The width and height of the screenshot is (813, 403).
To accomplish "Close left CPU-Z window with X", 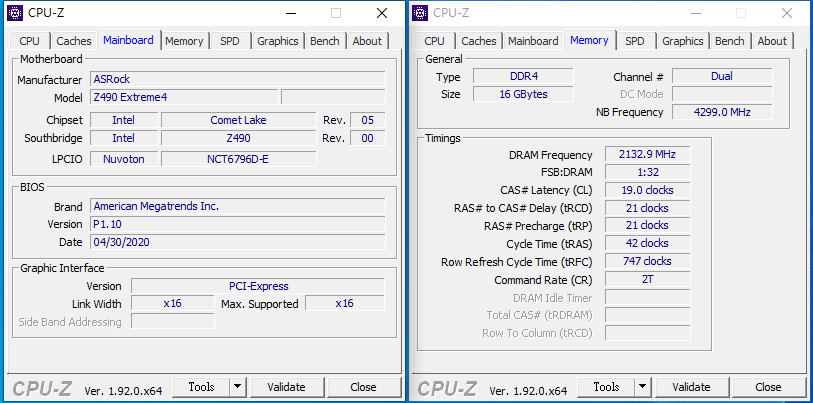I will [x=382, y=13].
